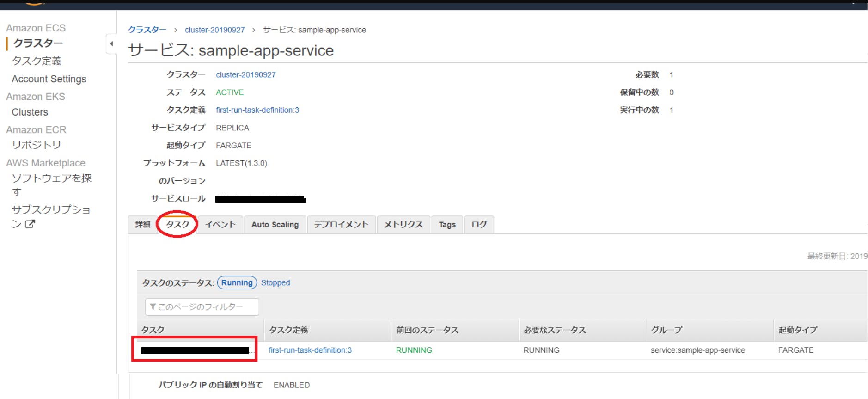Click cluster-20190927 breadcrumb link
Image resolution: width=868 pixels, height=399 pixels.
[214, 30]
